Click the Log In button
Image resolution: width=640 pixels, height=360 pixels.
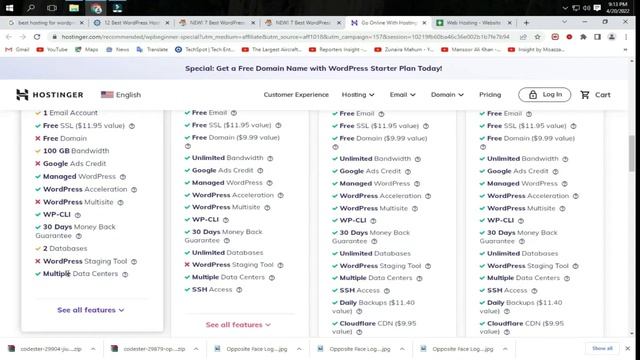(x=544, y=95)
